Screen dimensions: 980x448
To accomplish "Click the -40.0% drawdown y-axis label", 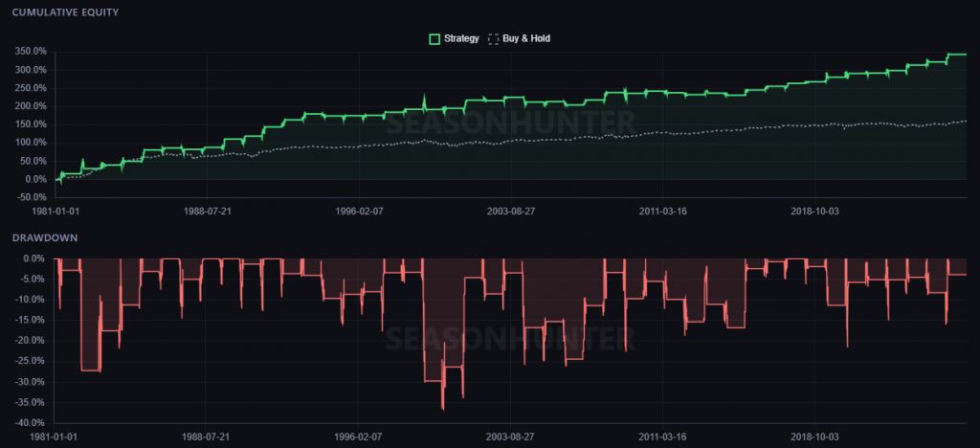I will click(31, 423).
